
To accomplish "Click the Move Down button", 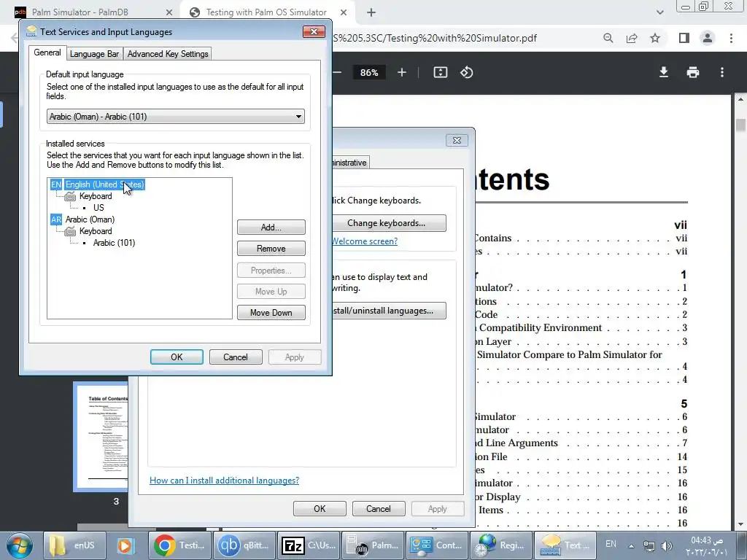I will pyautogui.click(x=271, y=313).
